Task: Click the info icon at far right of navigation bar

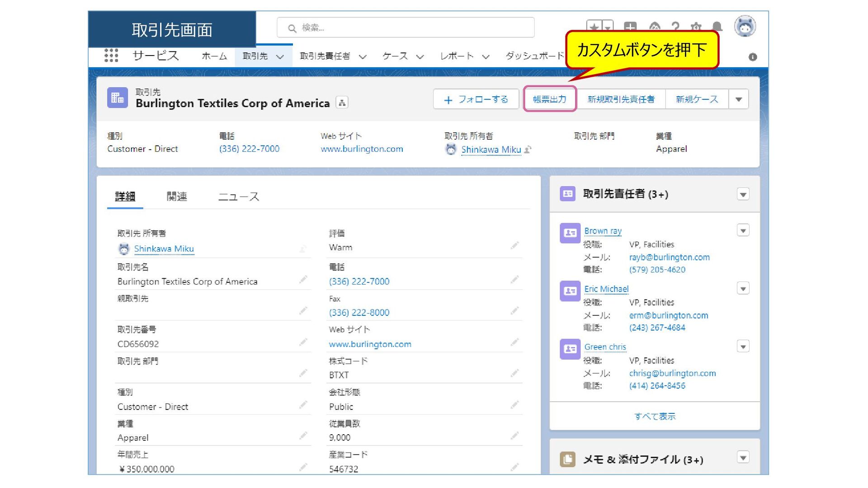Action: click(753, 57)
